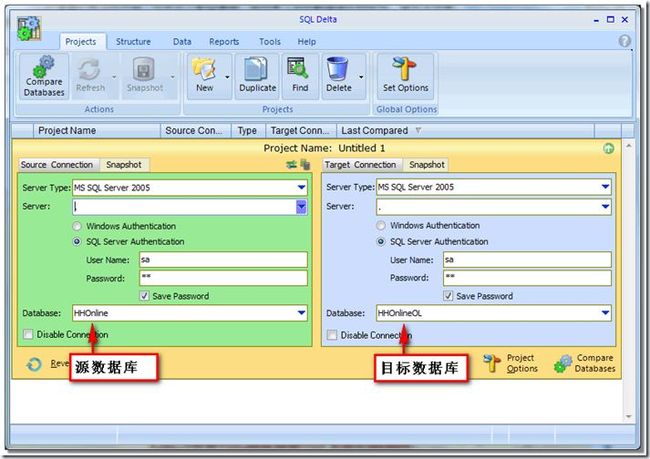The image size is (650, 459).
Task: Switch to the Tools ribbon tab
Action: [x=270, y=42]
